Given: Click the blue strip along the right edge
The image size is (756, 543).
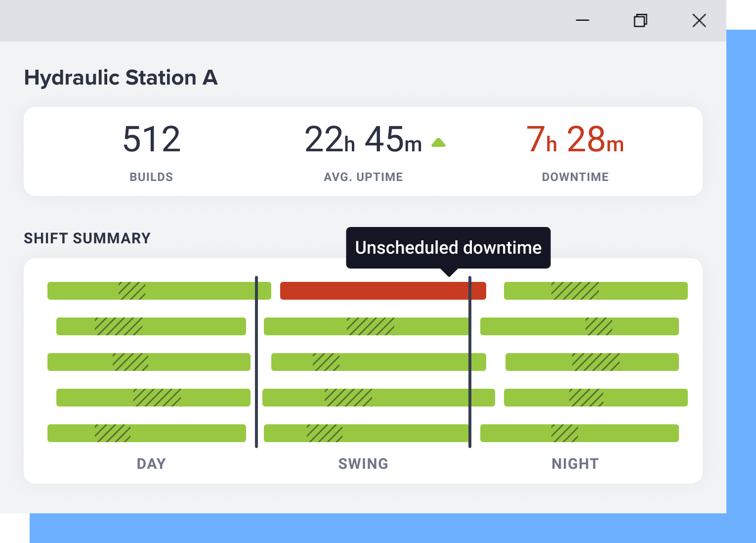Looking at the screenshot, I should coord(741,272).
